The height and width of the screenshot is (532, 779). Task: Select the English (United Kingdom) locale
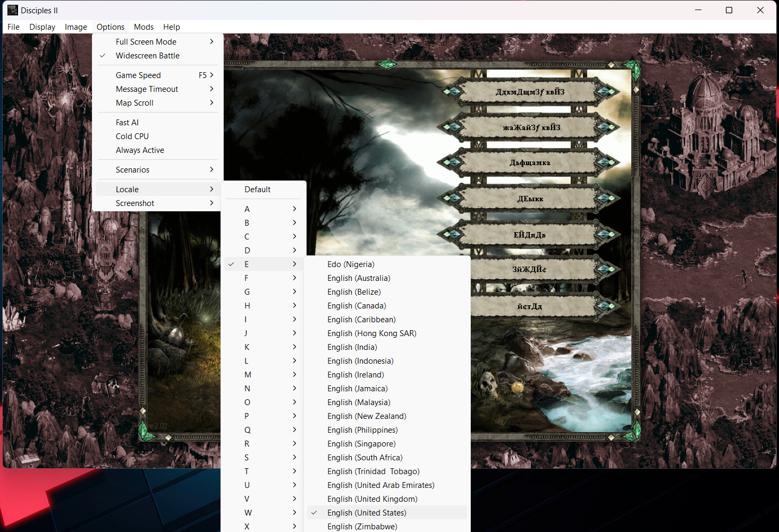(x=387, y=499)
